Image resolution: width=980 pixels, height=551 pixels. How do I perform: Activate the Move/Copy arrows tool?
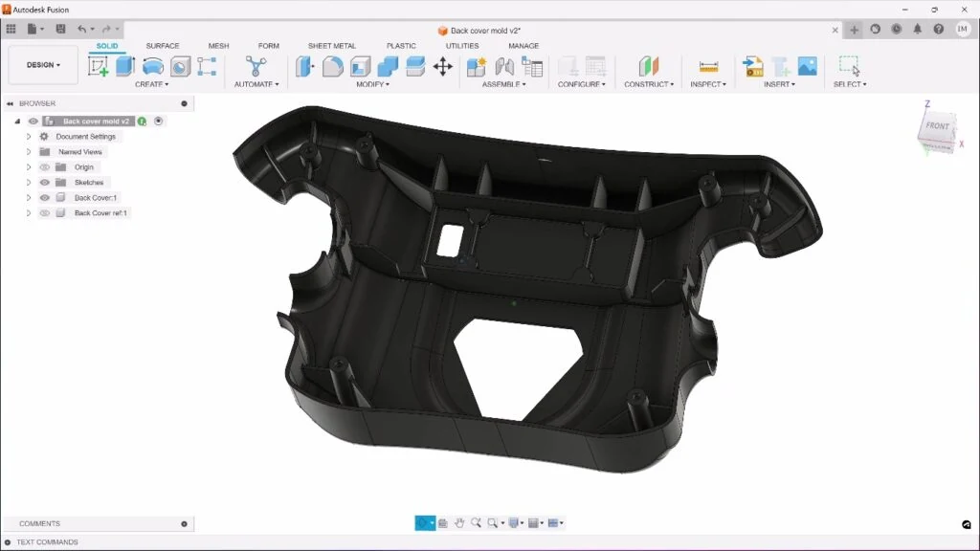442,66
